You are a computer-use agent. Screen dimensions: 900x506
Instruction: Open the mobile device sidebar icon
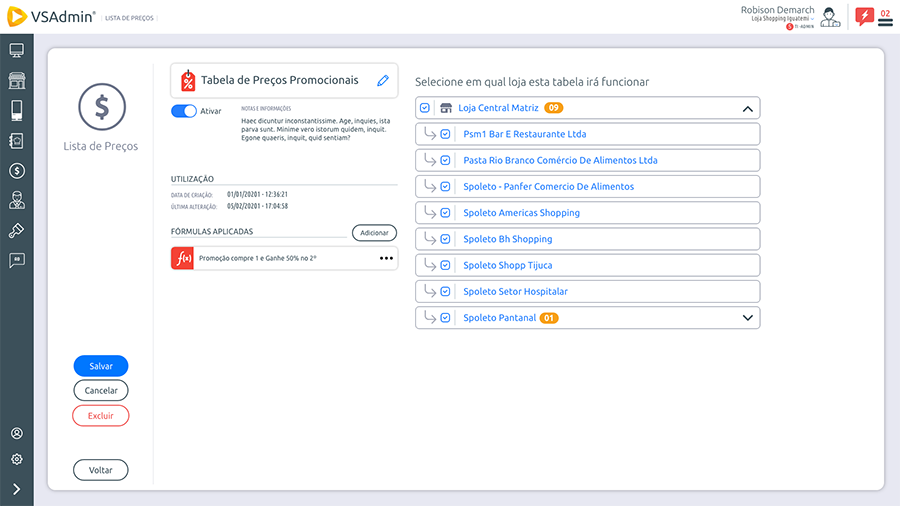[17, 110]
